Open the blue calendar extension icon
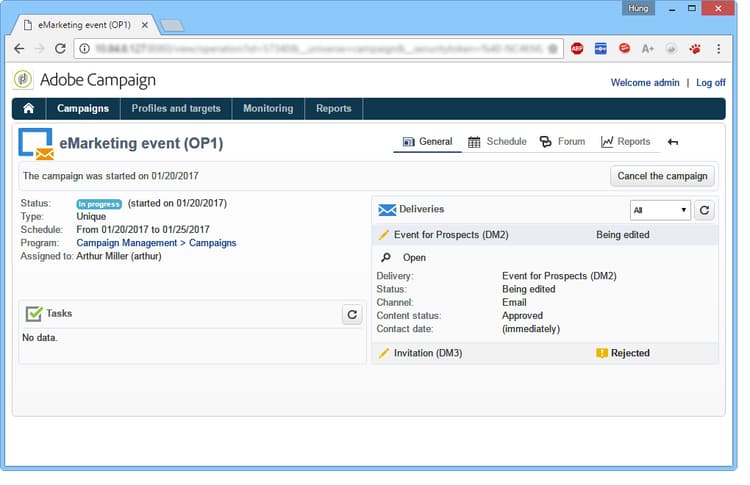The width and height of the screenshot is (750, 485). (x=601, y=48)
